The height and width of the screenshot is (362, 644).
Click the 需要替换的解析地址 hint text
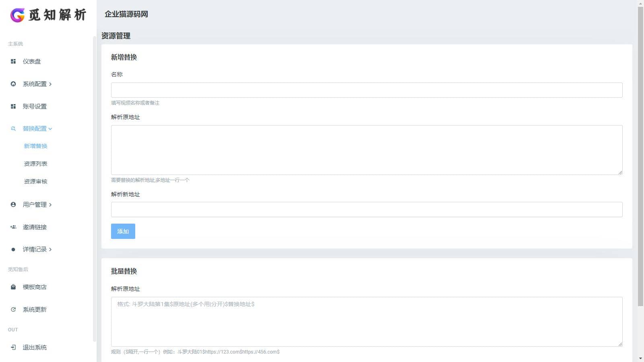150,180
